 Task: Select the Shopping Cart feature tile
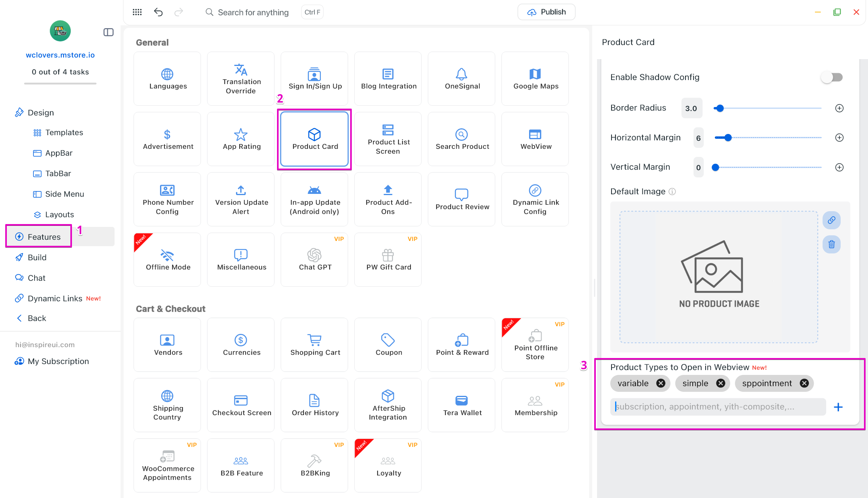click(x=315, y=345)
